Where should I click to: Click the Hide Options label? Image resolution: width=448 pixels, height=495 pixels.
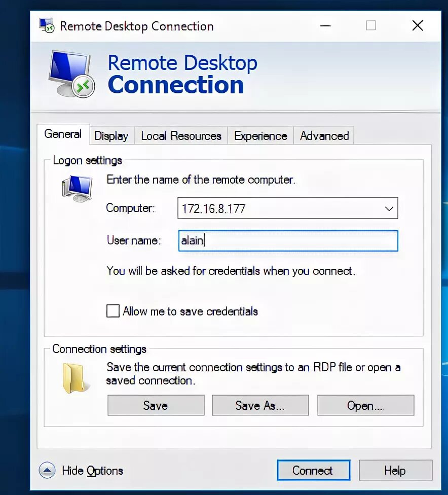coord(92,471)
